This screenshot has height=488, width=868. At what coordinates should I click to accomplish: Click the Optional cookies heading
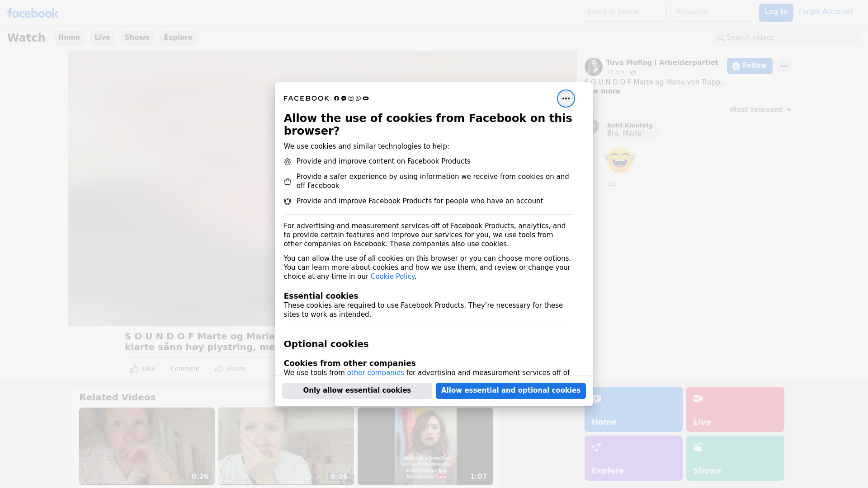(x=326, y=344)
